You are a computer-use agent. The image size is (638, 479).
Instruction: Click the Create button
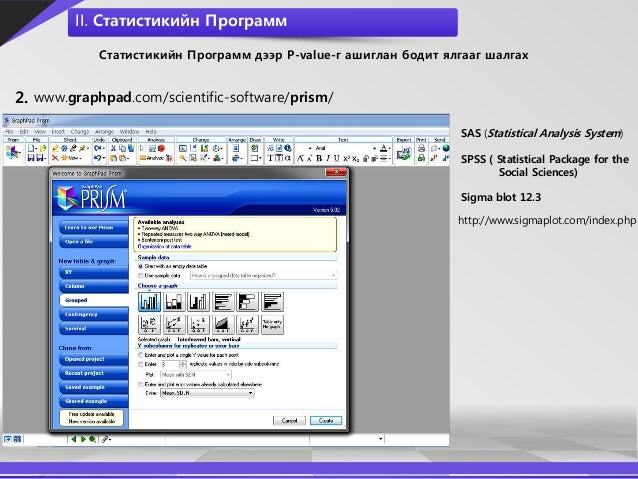(326, 420)
